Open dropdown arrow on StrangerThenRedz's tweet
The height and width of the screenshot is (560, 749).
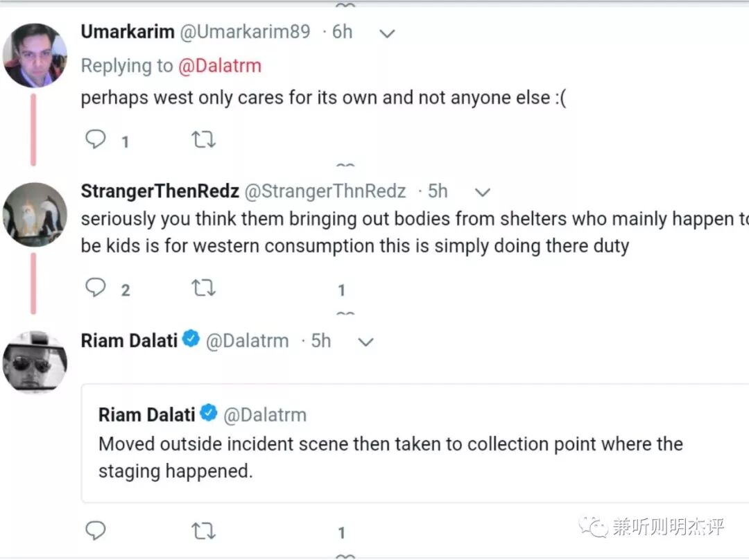482,192
